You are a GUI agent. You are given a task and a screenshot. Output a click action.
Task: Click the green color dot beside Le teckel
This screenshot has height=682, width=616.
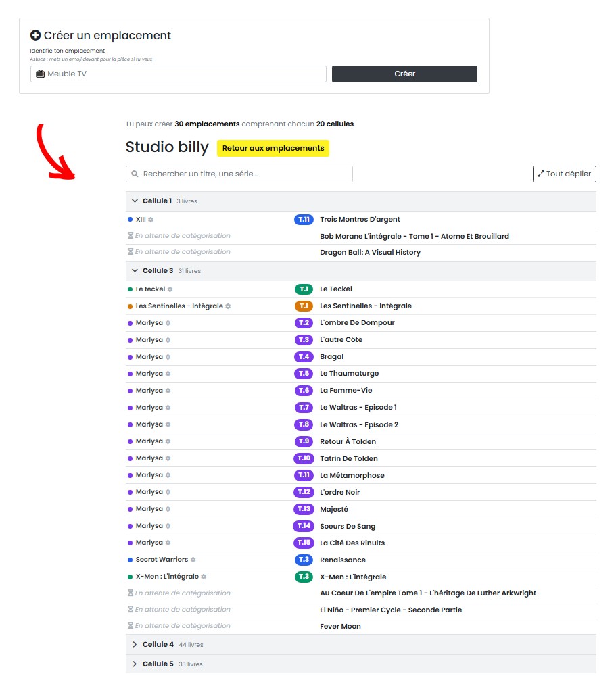[130, 289]
